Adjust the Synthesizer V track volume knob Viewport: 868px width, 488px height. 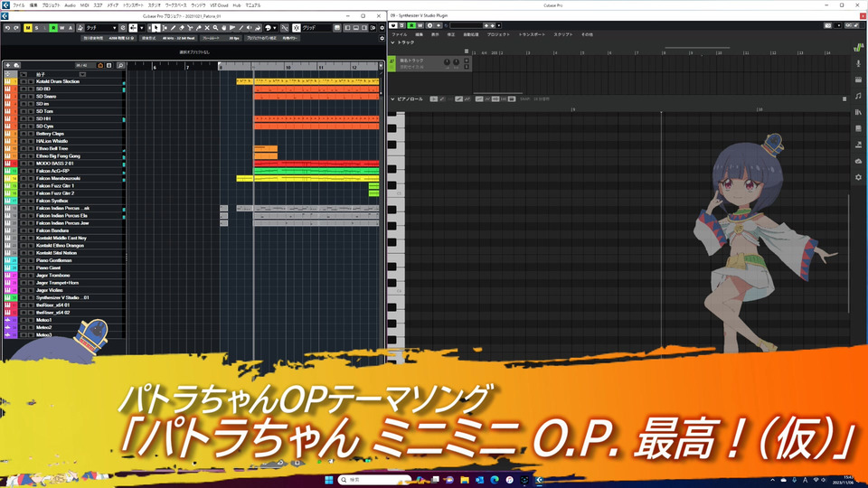pos(447,62)
